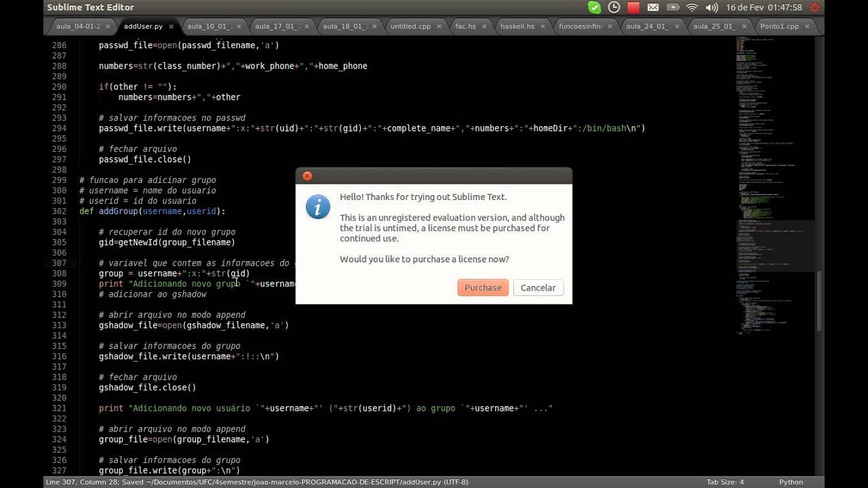Select the addUser.py tab
The height and width of the screenshot is (488, 868).
click(x=143, y=26)
